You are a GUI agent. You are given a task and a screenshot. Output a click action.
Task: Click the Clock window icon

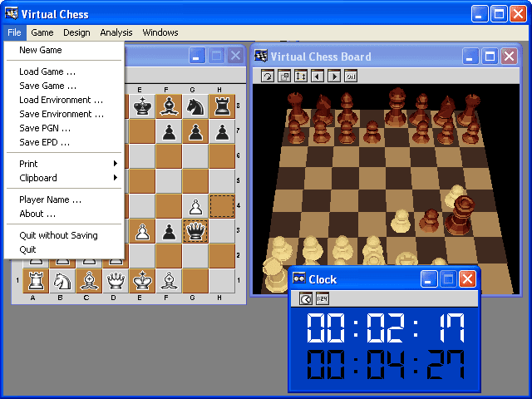[x=299, y=278]
